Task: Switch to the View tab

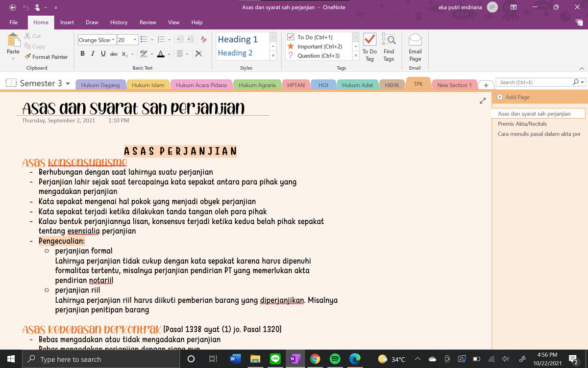Action: (173, 22)
